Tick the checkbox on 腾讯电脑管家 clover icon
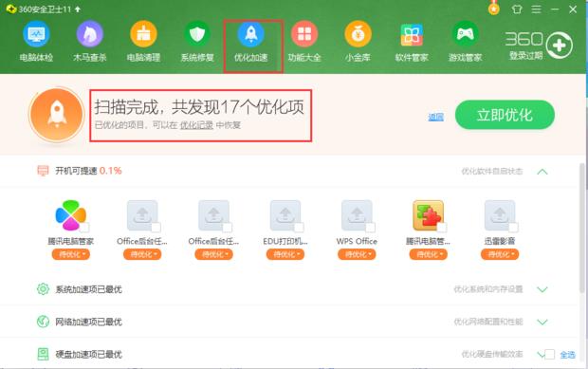This screenshot has width=588, height=369. click(84, 228)
